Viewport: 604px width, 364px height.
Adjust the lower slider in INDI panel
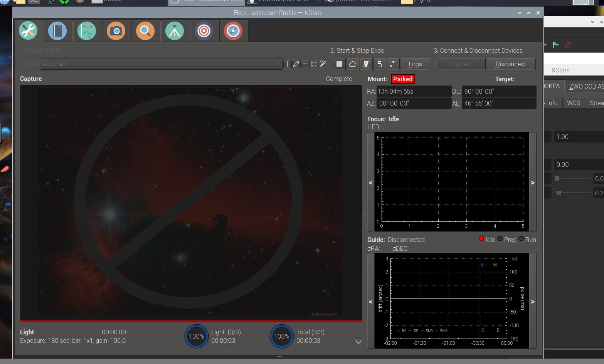click(x=572, y=193)
